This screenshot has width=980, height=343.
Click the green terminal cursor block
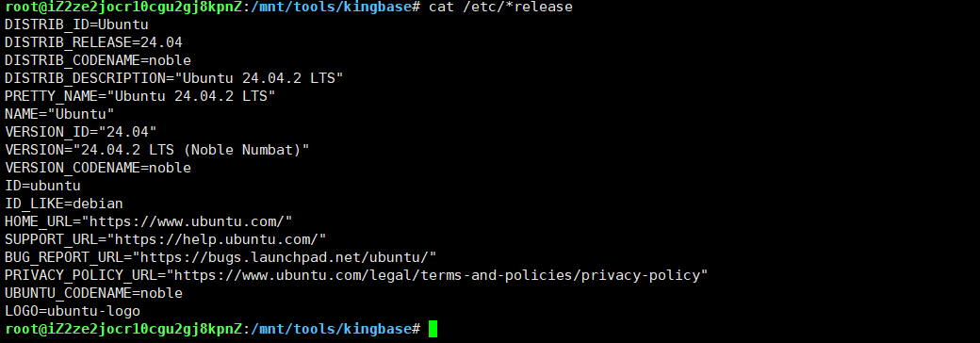pyautogui.click(x=433, y=329)
